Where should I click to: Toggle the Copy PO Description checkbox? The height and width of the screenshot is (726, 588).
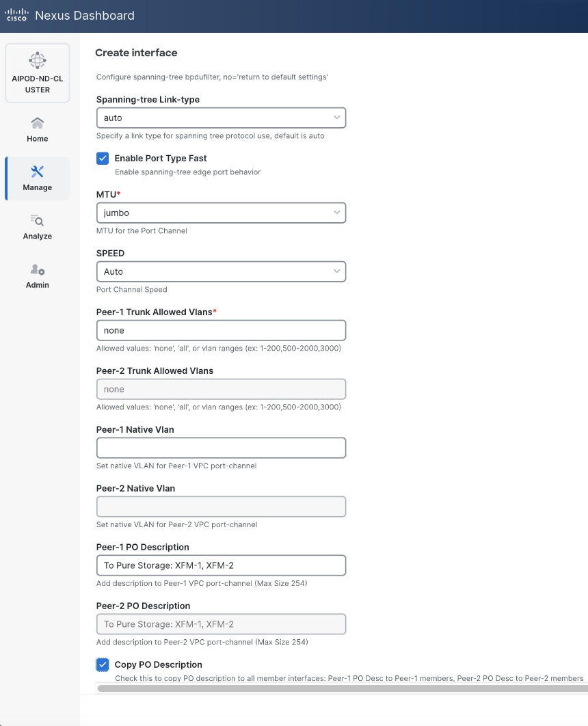click(103, 664)
